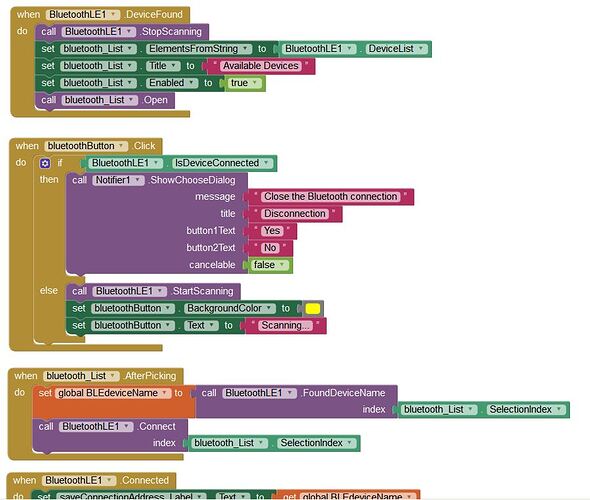
Task: Select the '.ShowChooseDialog' call label
Action: (192, 180)
